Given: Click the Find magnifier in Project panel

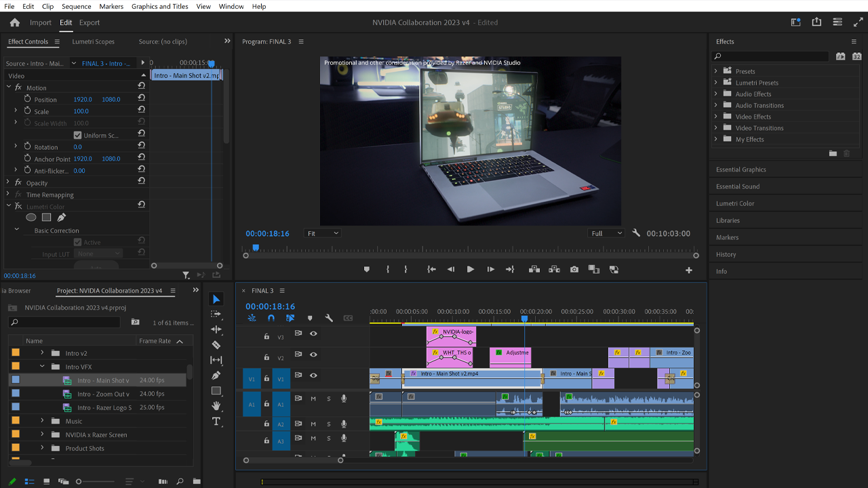Looking at the screenshot, I should (x=180, y=481).
